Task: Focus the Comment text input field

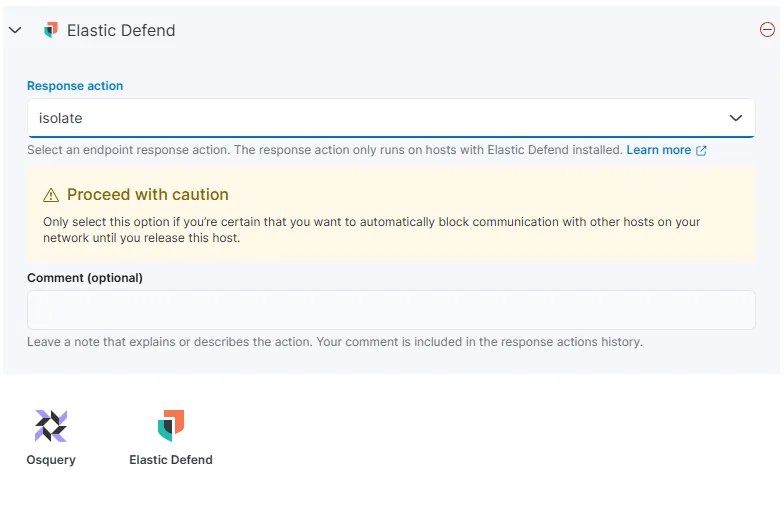Action: click(x=391, y=310)
